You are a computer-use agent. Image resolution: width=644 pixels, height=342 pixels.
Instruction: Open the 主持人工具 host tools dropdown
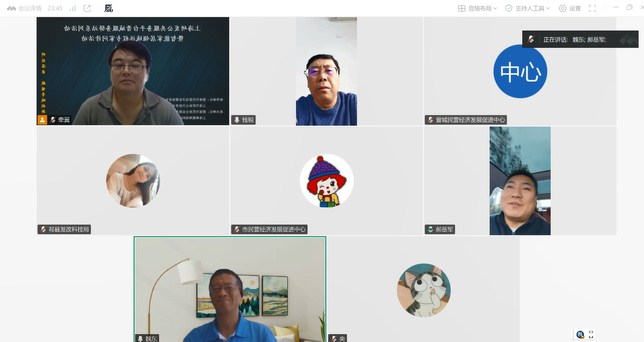tap(527, 8)
